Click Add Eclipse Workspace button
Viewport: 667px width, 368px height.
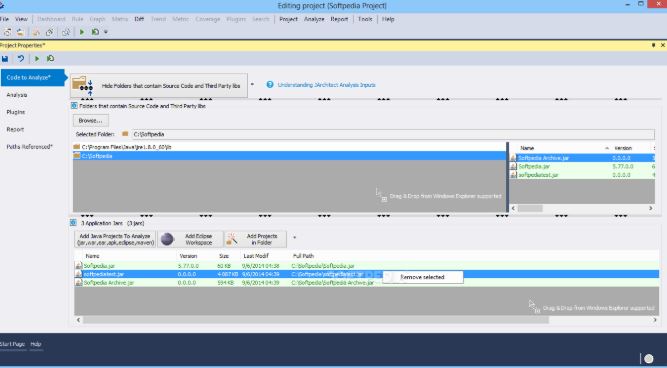click(190, 240)
